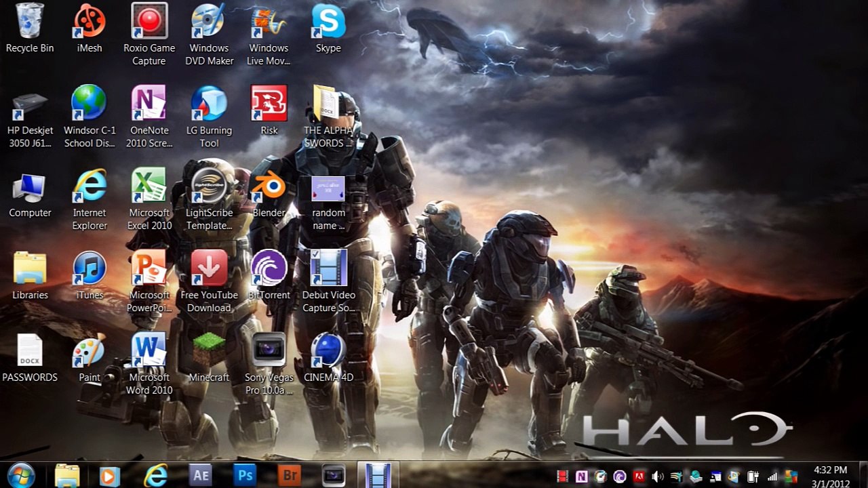Open the Libraries folder icon
868x488 pixels.
[30, 277]
